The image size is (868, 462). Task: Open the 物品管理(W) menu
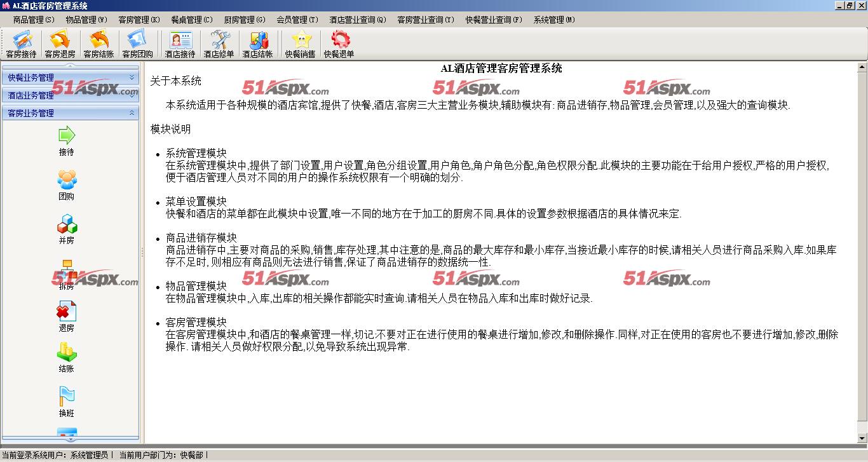(86, 20)
